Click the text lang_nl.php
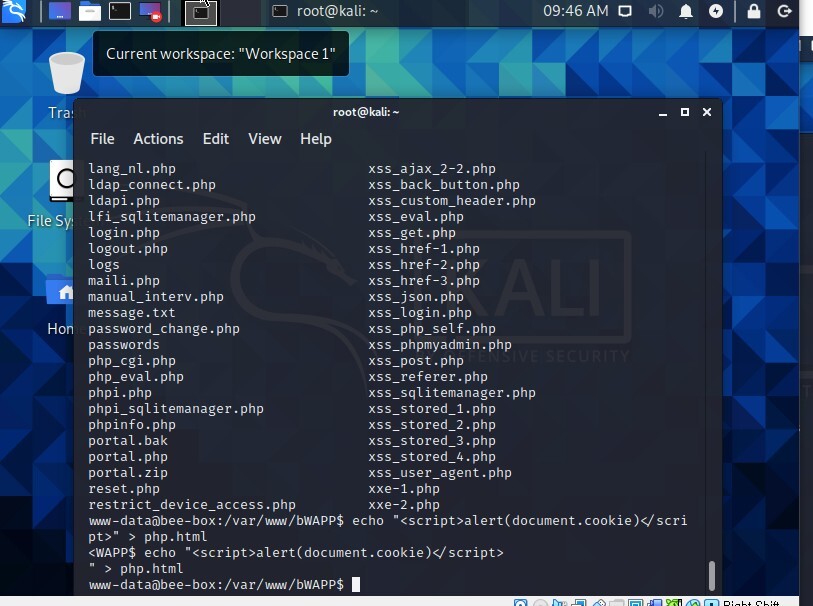Screen dimensions: 813x606 (132, 169)
